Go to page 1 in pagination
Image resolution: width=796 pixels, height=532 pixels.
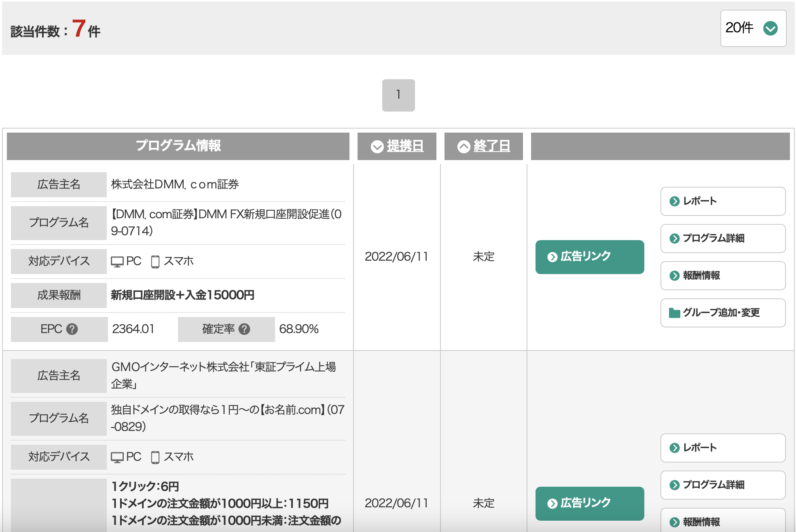click(398, 95)
